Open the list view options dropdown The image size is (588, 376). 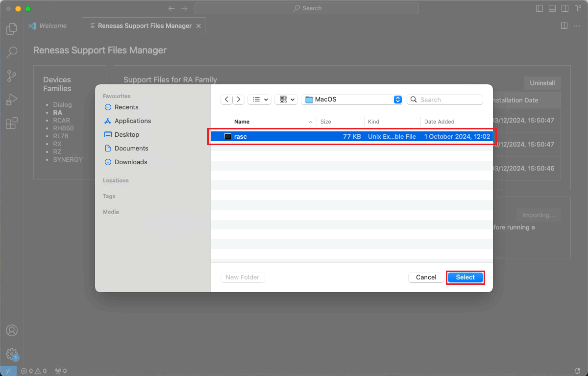[259, 100]
